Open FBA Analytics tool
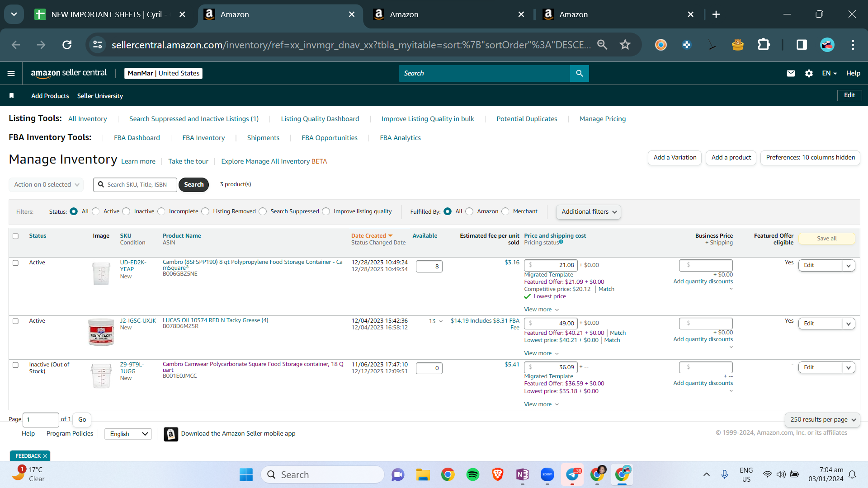868x488 pixels. pos(400,138)
